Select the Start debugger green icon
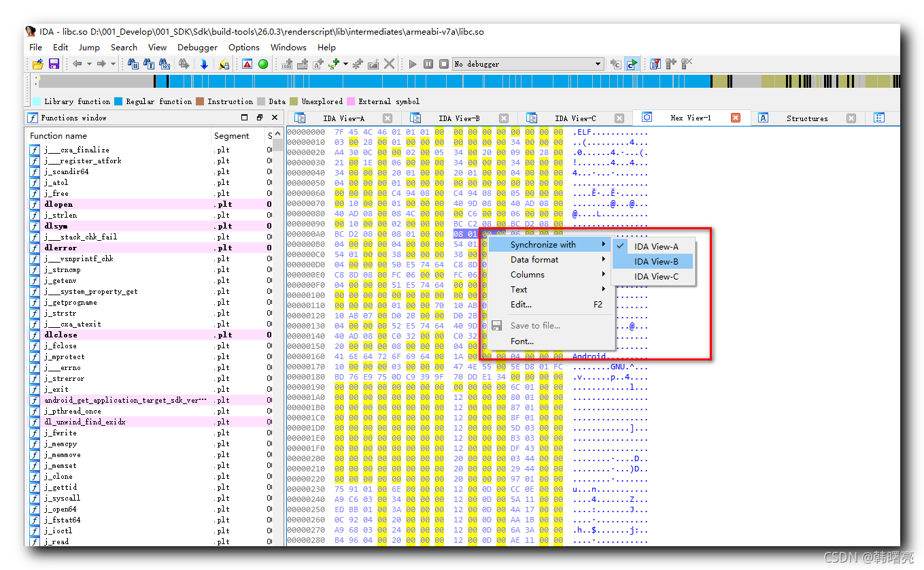The image size is (924, 570). coord(262,63)
